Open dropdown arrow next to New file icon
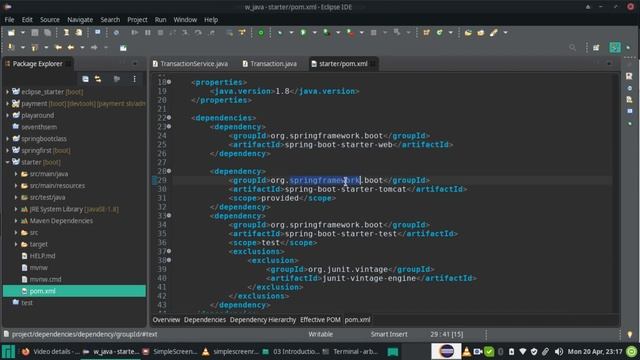Image resolution: width=640 pixels, height=360 pixels. click(x=23, y=33)
